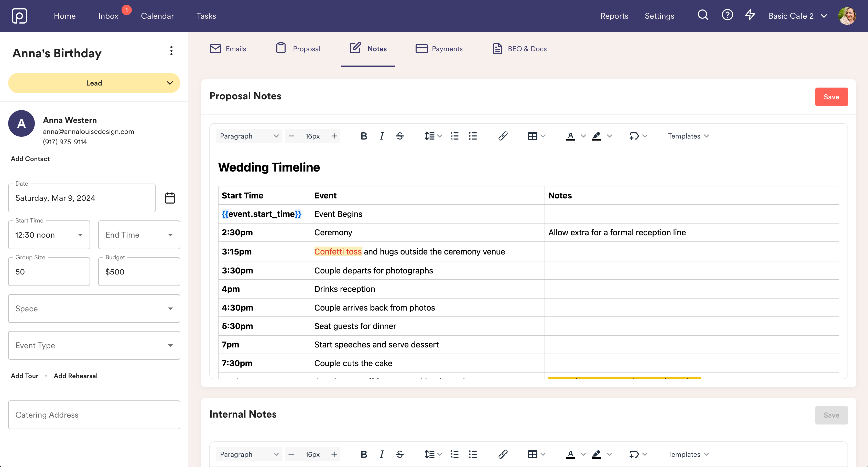This screenshot has height=467, width=868.
Task: Open Reports in top navigation
Action: coord(614,16)
